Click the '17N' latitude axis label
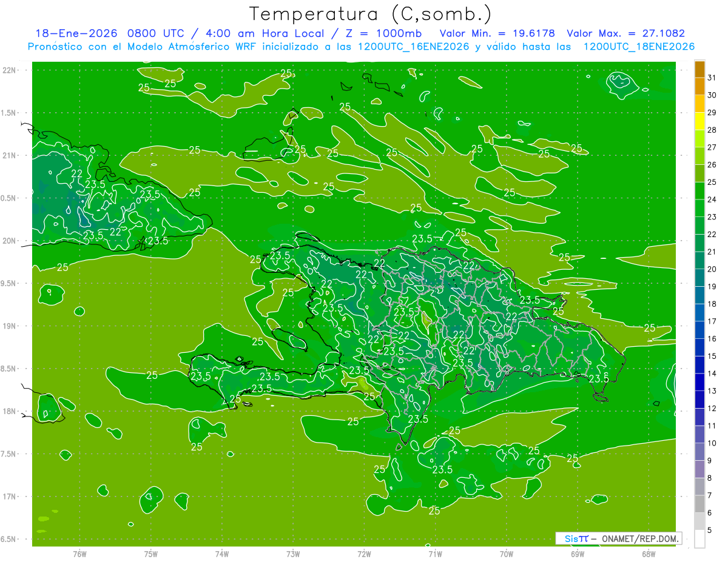Image resolution: width=728 pixels, height=562 pixels. coord(10,497)
